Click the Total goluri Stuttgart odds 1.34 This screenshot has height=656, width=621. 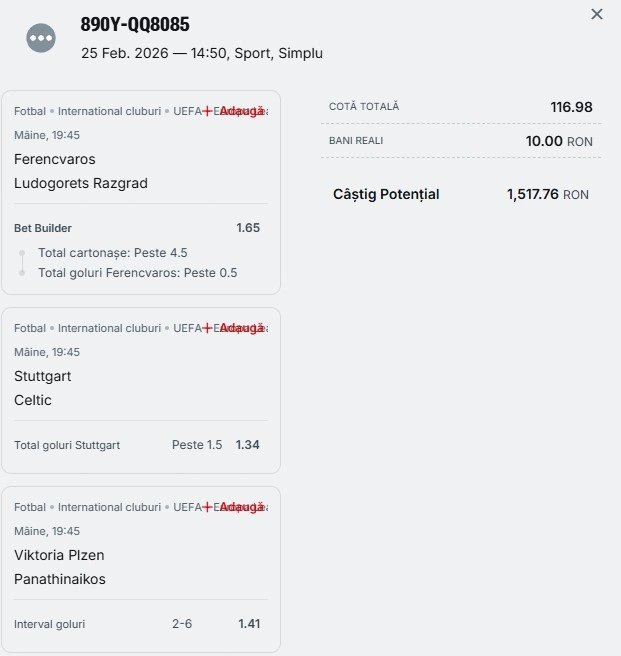pyautogui.click(x=248, y=445)
